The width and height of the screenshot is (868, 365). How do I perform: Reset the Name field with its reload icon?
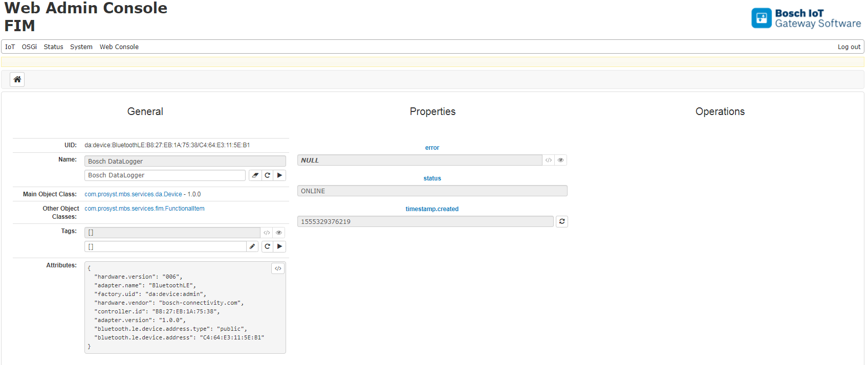click(267, 175)
